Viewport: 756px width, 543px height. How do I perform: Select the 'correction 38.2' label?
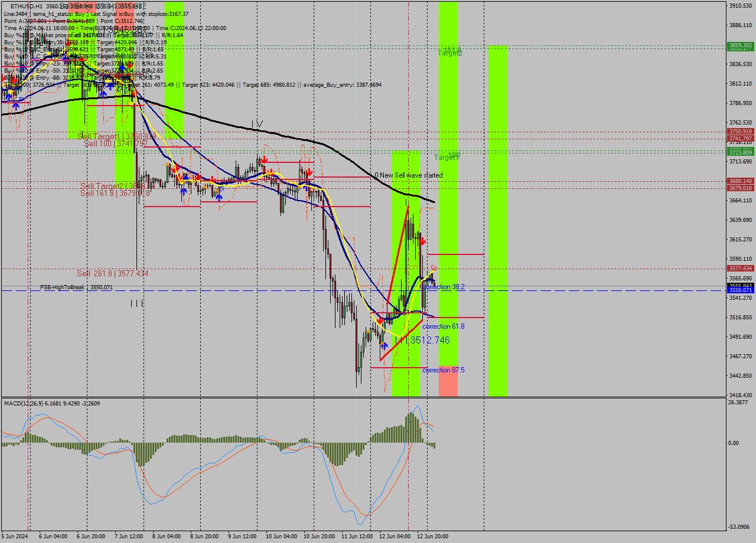[x=444, y=287]
